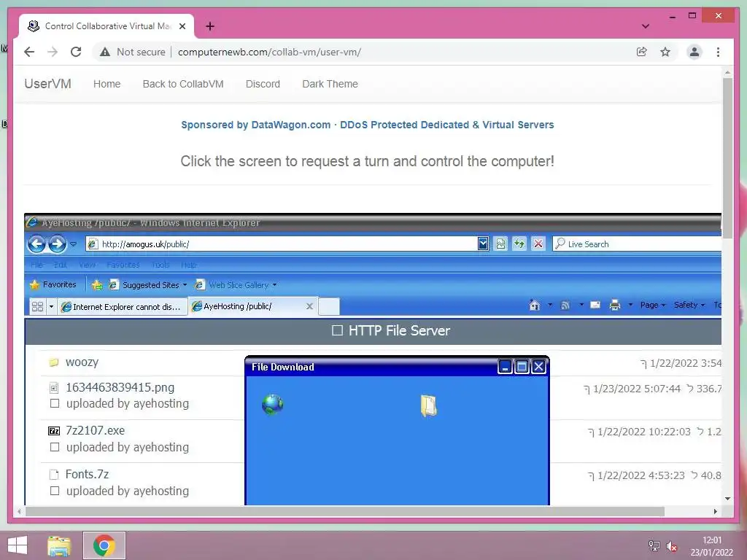Open the IE Page menu
Viewport: 747px width, 560px height.
click(653, 305)
